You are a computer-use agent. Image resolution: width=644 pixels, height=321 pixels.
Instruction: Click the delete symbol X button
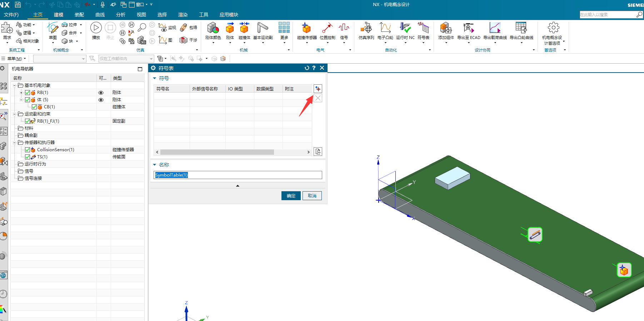318,98
